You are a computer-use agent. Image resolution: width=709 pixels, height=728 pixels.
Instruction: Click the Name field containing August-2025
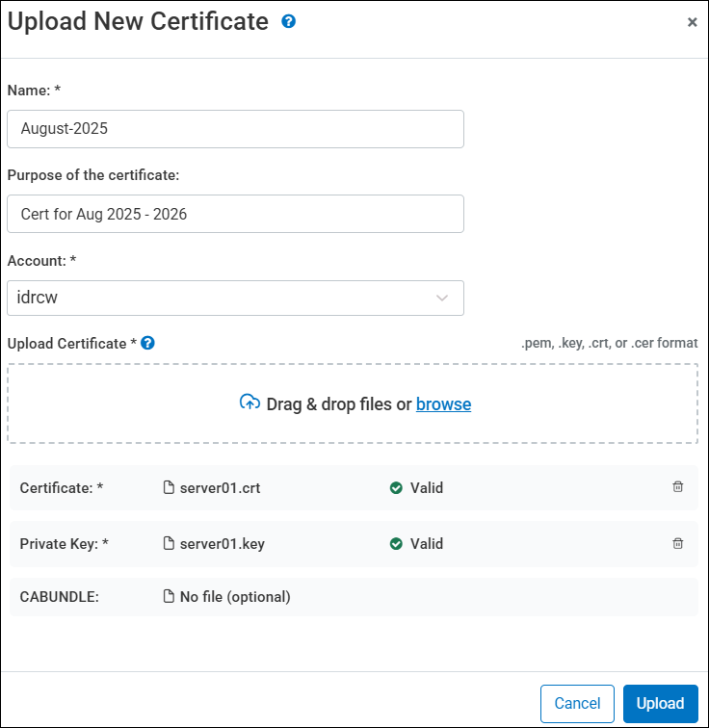(235, 129)
